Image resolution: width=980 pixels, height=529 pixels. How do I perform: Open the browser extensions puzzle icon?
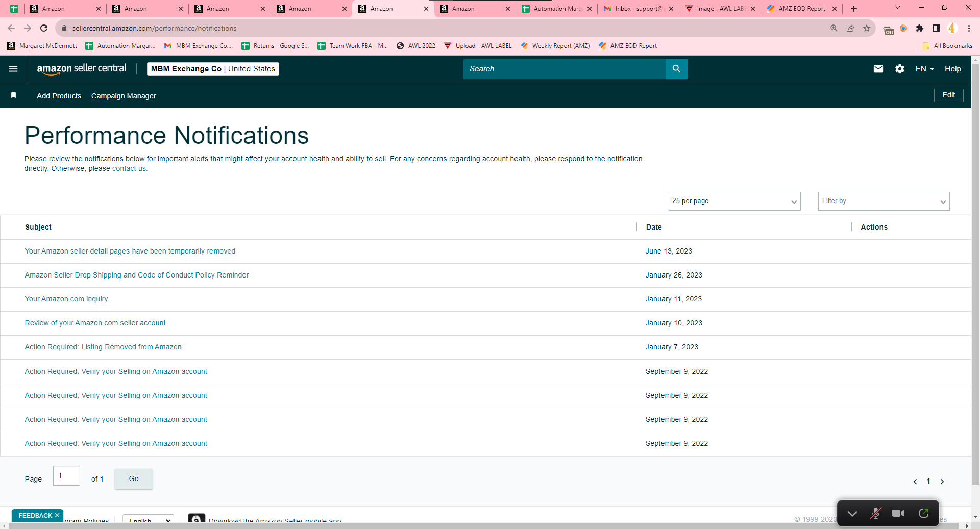click(920, 28)
